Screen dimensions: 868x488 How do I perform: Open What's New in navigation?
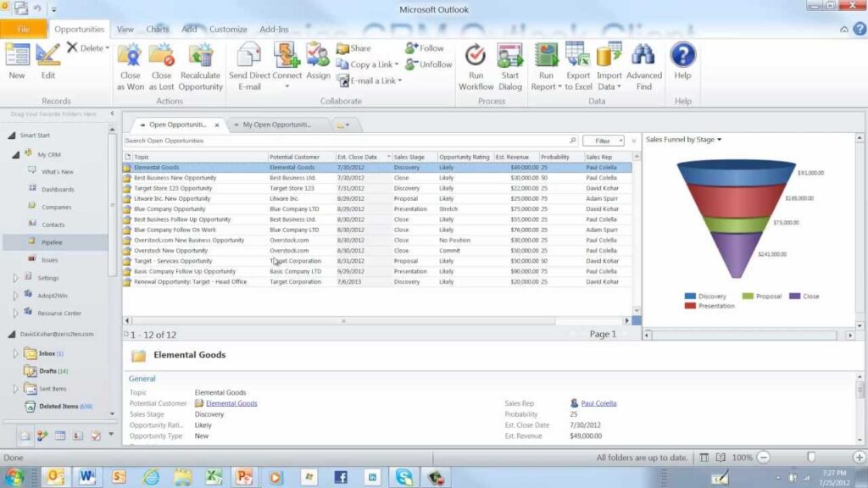(57, 172)
